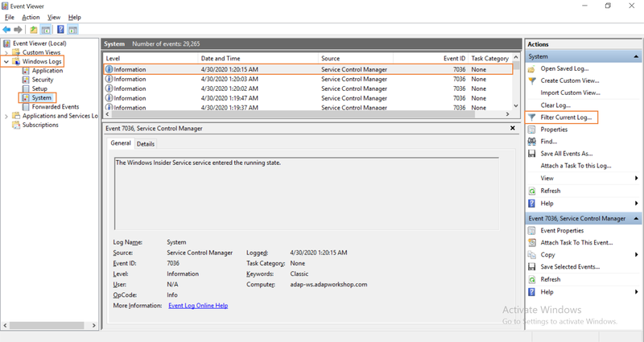Screen dimensions: 644x342
Task: Collapse the Windows Logs tree node
Action: pos(6,62)
